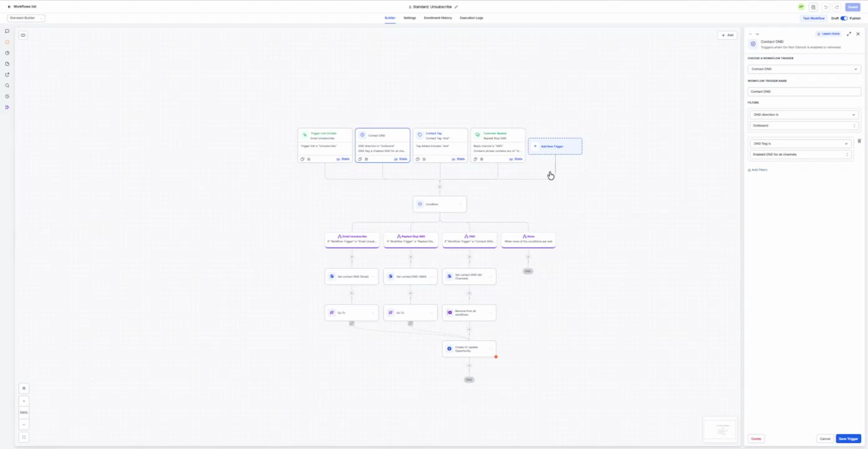
Task: Click the redo arrow in top toolbar
Action: 837,7
